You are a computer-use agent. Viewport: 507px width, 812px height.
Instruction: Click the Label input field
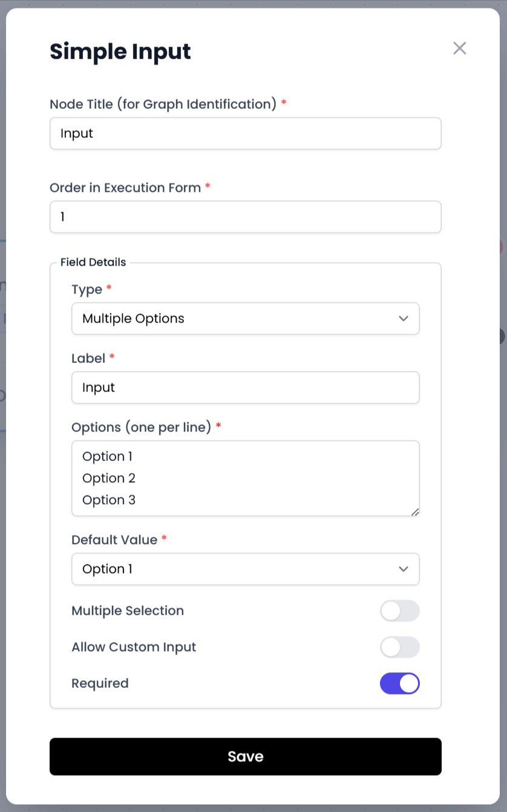(x=245, y=387)
